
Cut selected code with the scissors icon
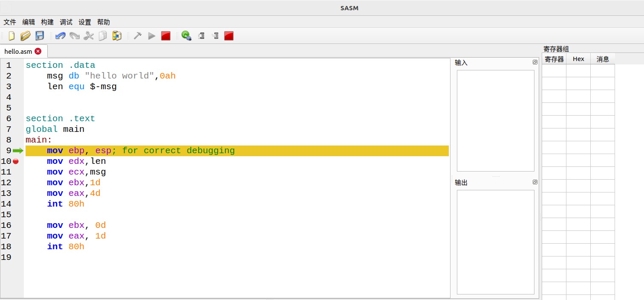pos(88,36)
